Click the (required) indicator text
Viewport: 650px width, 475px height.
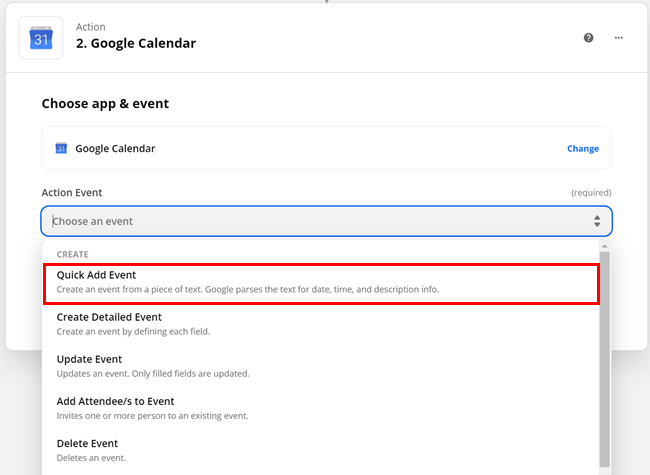click(591, 192)
